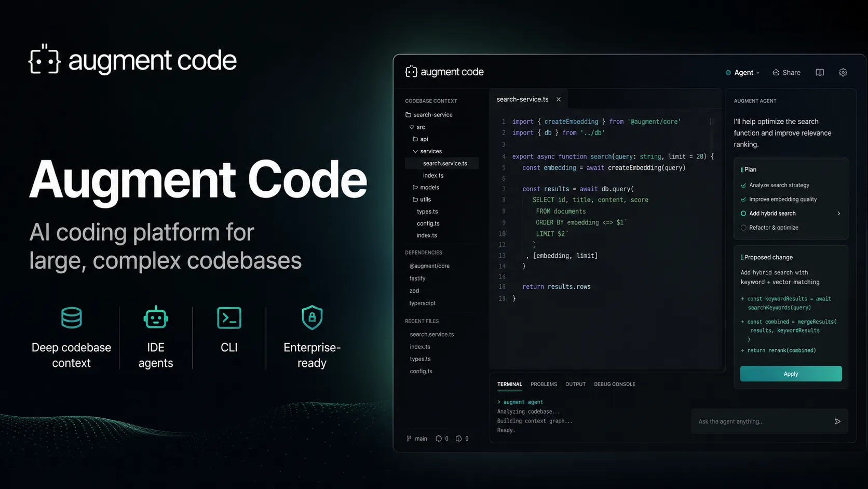Image resolution: width=868 pixels, height=489 pixels.
Task: Select the Add hybrid search step circle
Action: click(743, 214)
